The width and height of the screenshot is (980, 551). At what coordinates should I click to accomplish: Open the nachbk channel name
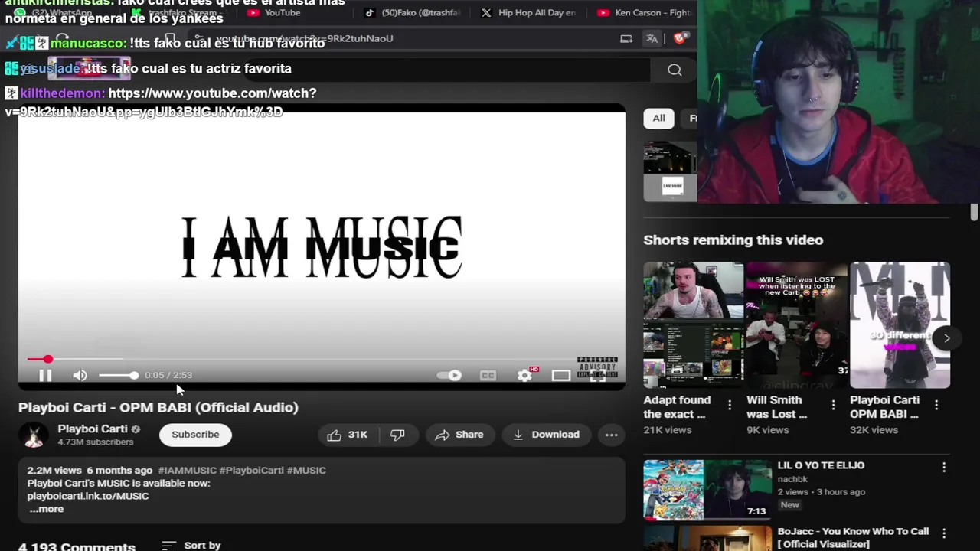coord(792,479)
